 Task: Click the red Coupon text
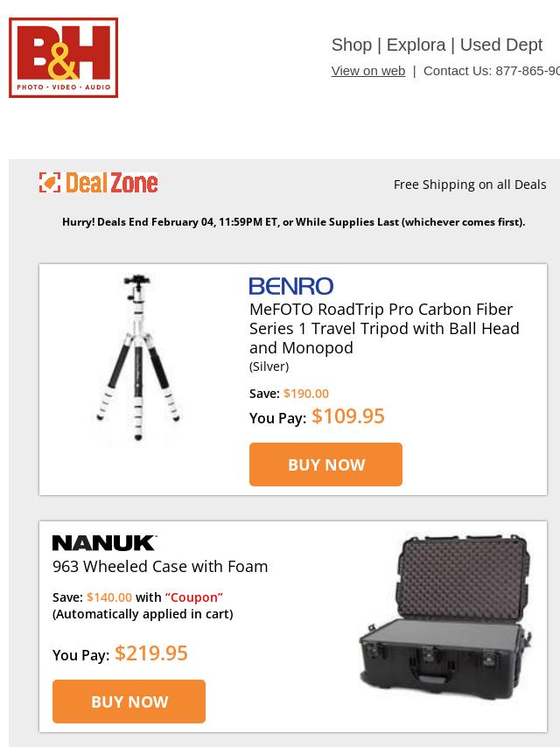[x=194, y=597]
